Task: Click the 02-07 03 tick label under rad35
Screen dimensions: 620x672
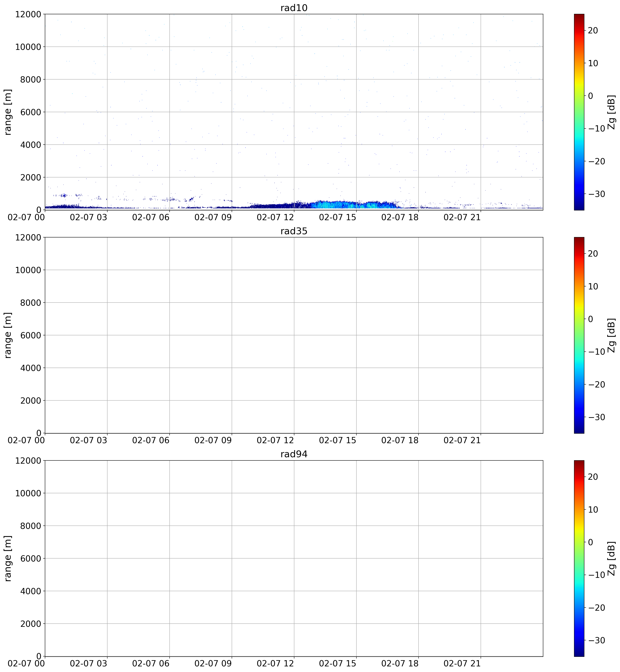Action: (89, 441)
